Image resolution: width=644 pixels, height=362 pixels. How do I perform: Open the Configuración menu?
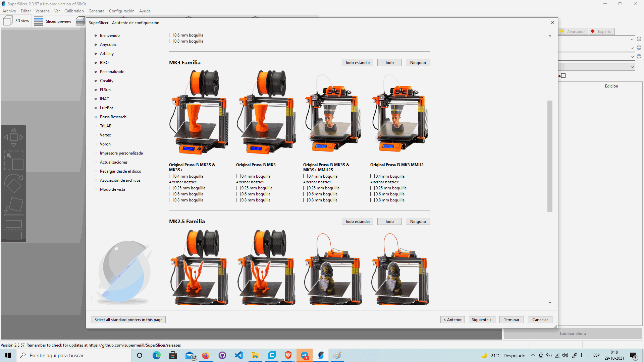tap(121, 11)
